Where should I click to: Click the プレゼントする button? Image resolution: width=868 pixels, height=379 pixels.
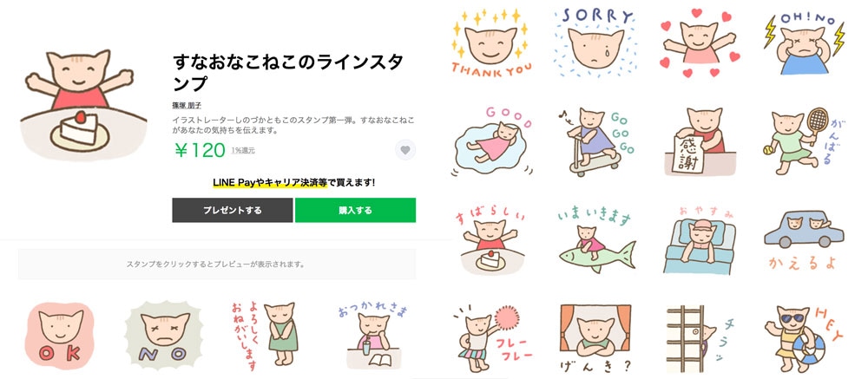(x=233, y=210)
